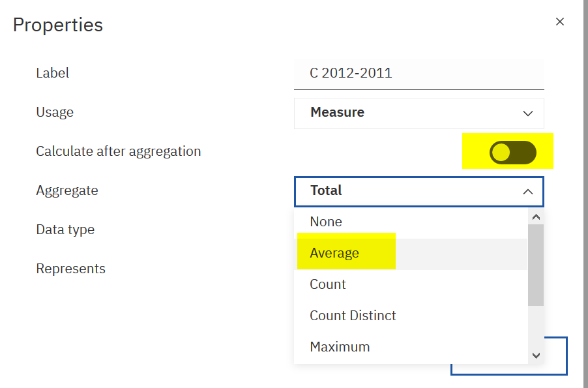Click the Label field containing C 2012-2011

coord(419,74)
